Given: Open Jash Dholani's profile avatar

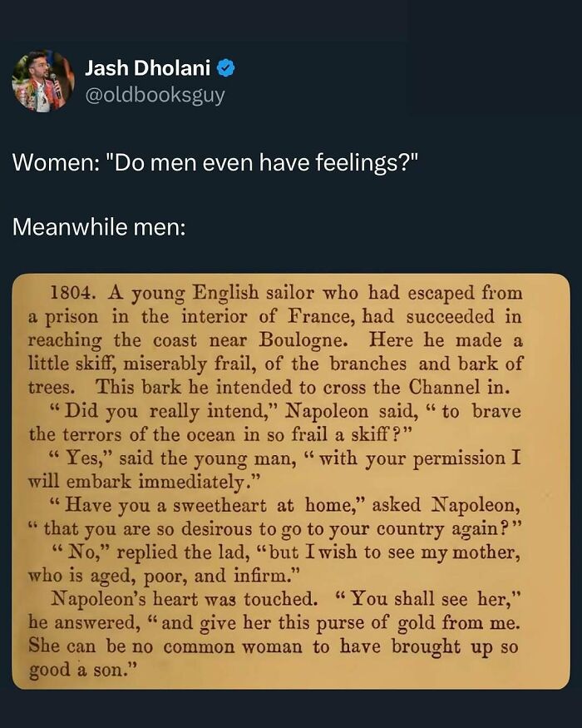Looking at the screenshot, I should tap(42, 81).
